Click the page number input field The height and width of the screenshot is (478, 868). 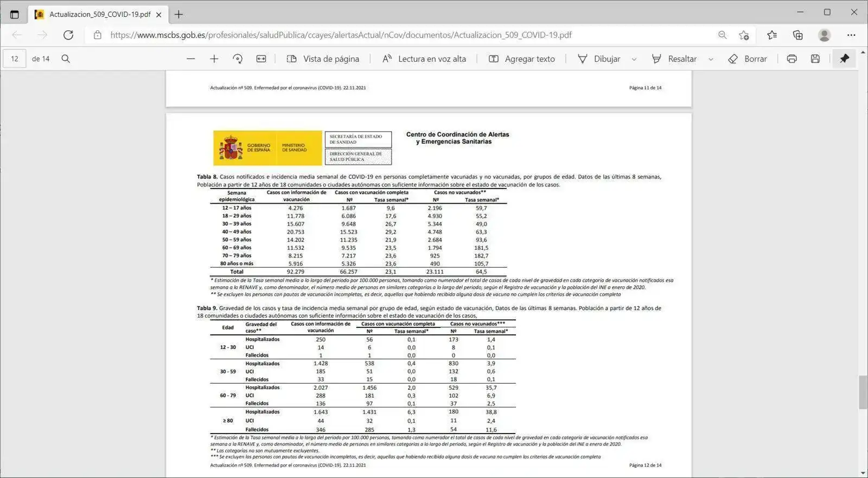[15, 59]
